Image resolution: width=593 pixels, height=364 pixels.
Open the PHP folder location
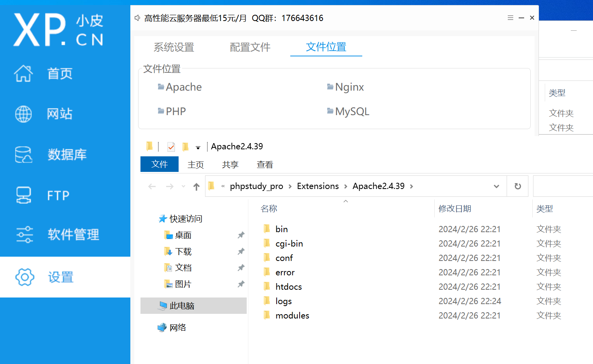(172, 111)
